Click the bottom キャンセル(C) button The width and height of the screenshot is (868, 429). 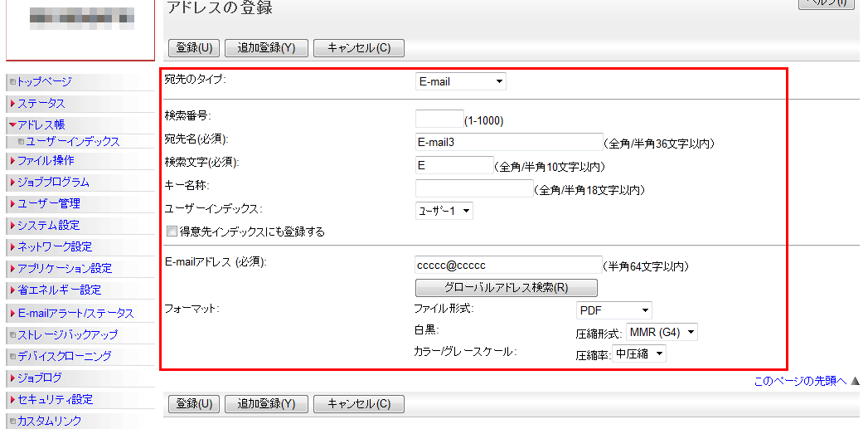point(358,404)
